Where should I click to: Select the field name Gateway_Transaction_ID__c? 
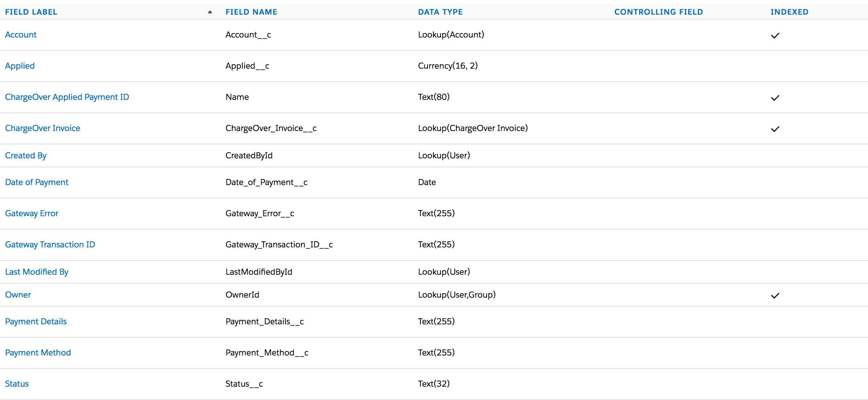tap(279, 245)
